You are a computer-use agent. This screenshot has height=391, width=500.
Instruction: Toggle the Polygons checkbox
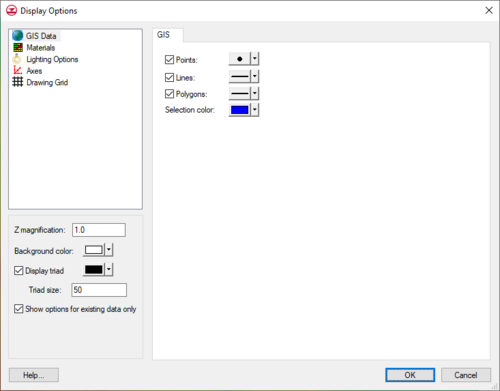pyautogui.click(x=169, y=94)
